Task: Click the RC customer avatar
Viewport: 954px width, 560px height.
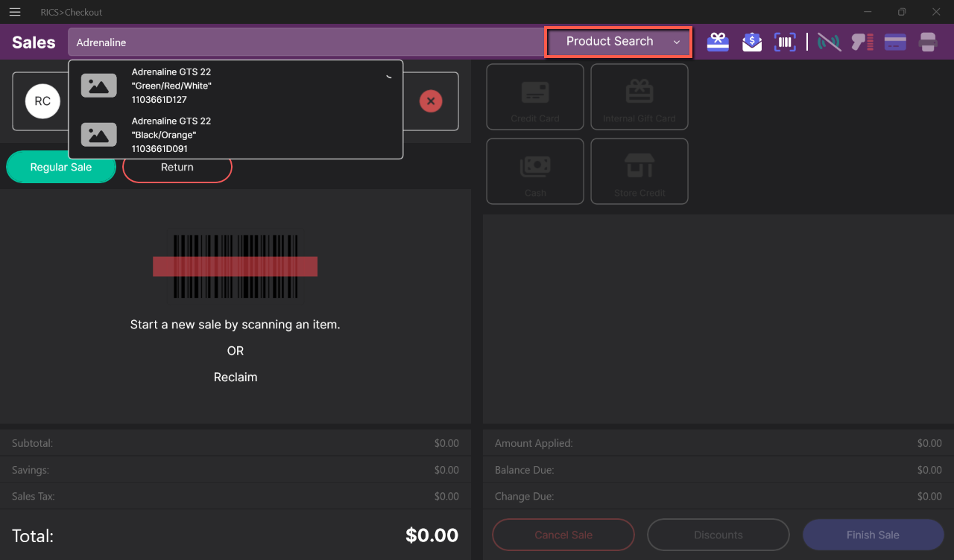Action: tap(42, 101)
